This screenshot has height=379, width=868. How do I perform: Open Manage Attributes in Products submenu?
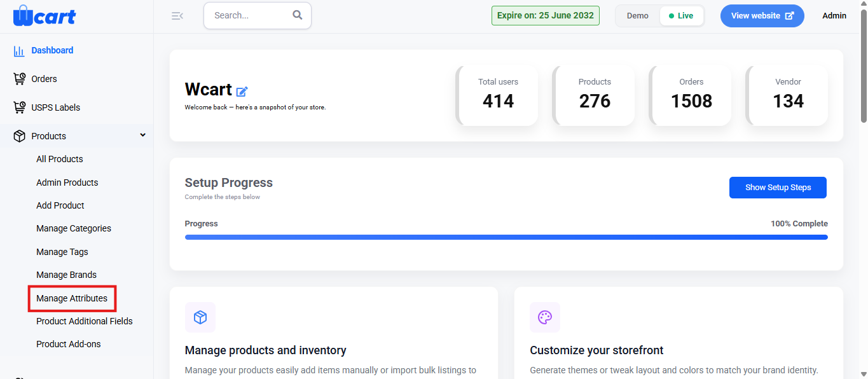(72, 298)
